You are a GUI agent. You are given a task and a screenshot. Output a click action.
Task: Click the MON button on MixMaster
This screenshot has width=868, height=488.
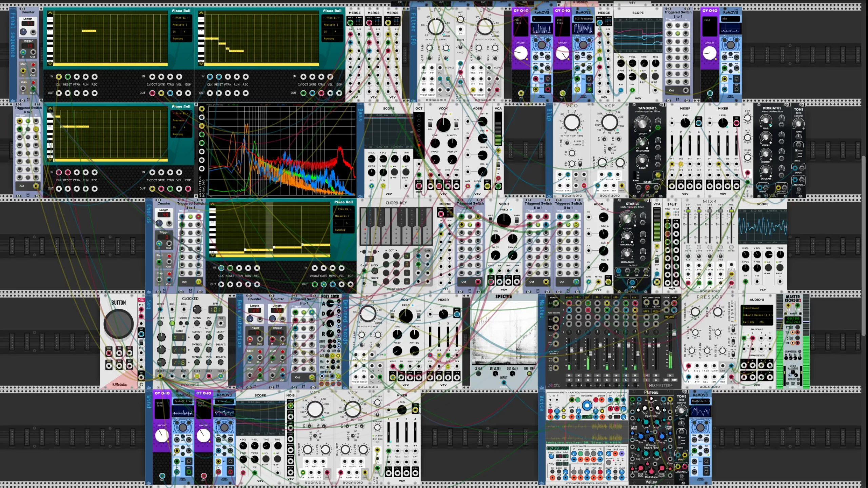tap(674, 380)
